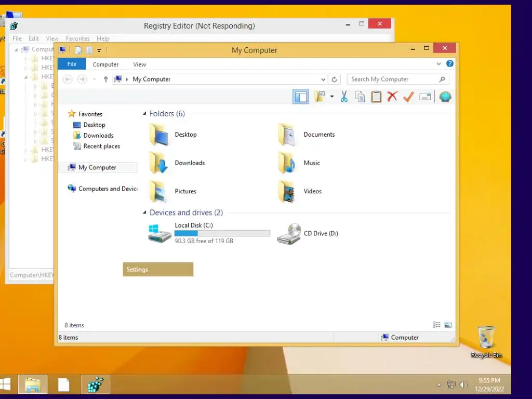The image size is (532, 399).
Task: Collapse the Computer node in Registry Editor tree
Action: (16, 49)
